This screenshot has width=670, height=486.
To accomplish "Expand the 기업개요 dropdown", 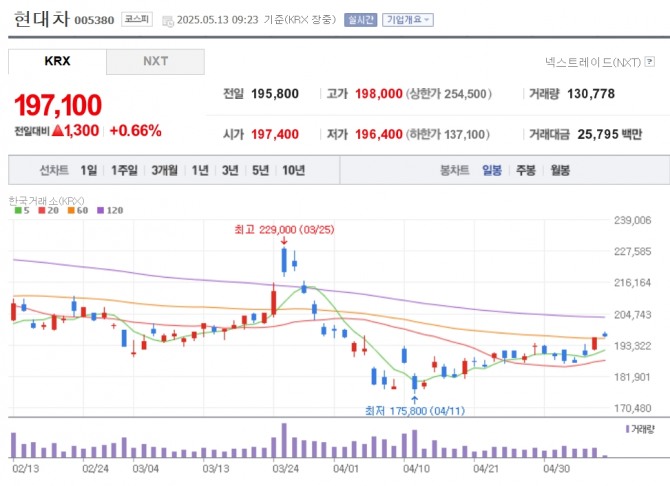I will pos(408,20).
